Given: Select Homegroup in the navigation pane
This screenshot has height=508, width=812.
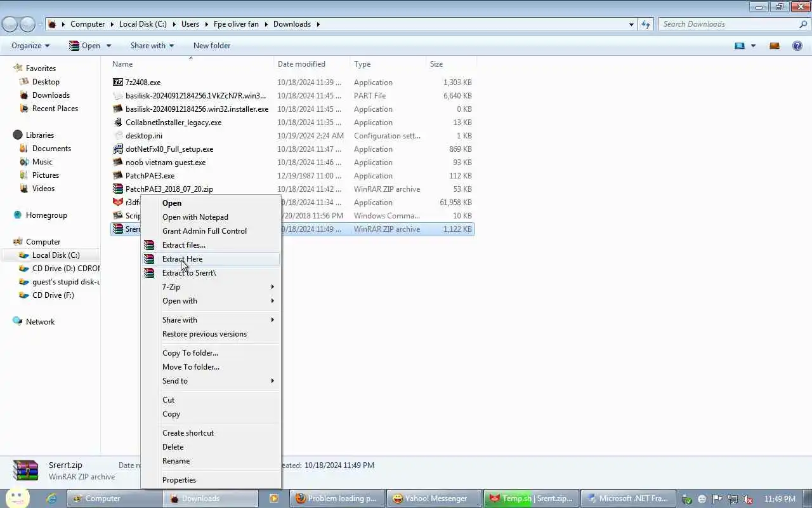Looking at the screenshot, I should 46,215.
